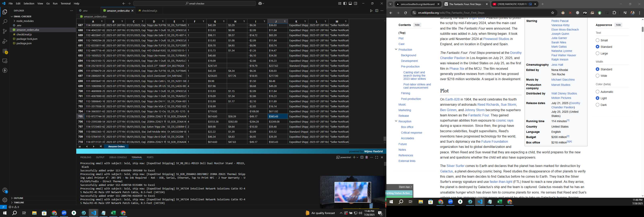Switch to the oms.vcloudtech.org Chrome tab

pos(418,4)
